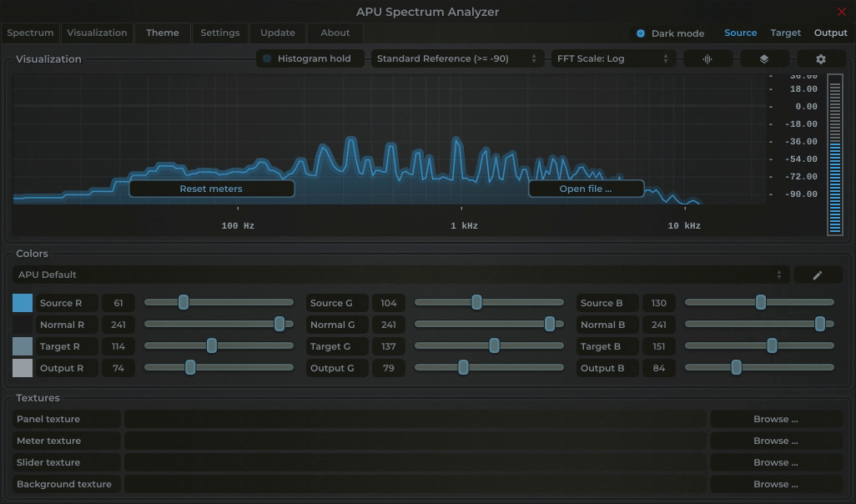Screen dimensions: 856x504
Task: Toggle the Source spectrum display
Action: click(x=740, y=33)
